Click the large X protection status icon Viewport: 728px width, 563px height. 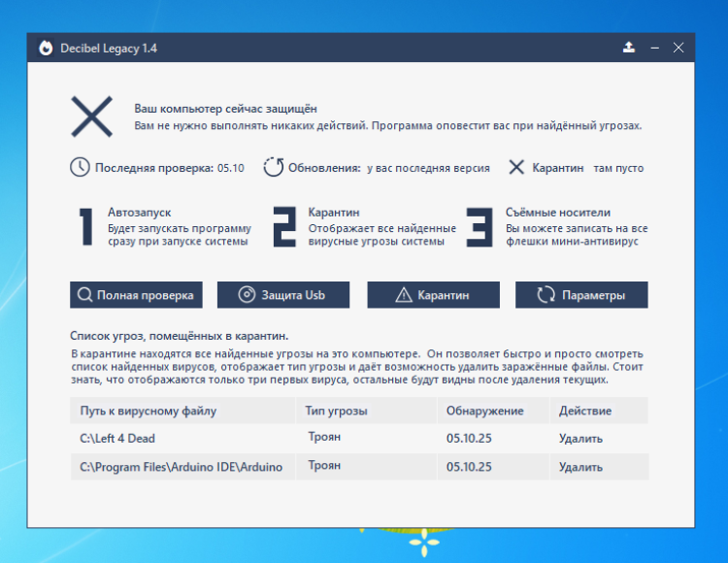[91, 116]
